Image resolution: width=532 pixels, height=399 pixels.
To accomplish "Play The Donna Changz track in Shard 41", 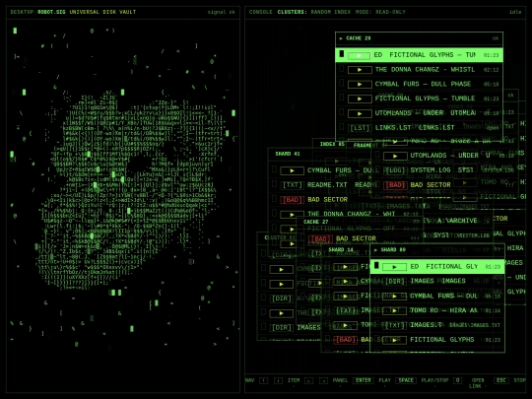I will click(292, 215).
